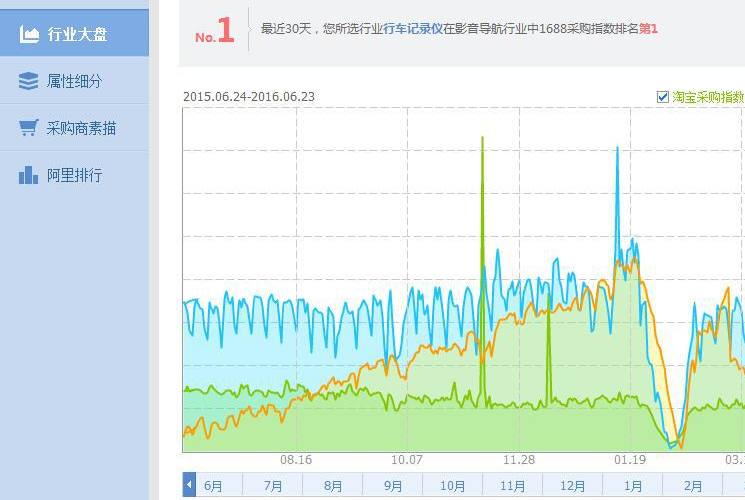The image size is (745, 500).
Task: Open the 属性细分 sidebar tab
Action: click(74, 81)
